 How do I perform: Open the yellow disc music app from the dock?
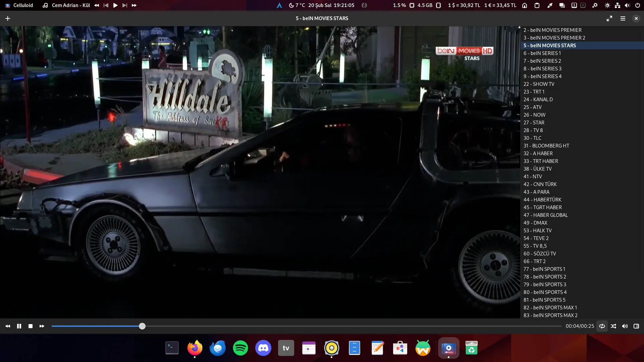(332, 348)
